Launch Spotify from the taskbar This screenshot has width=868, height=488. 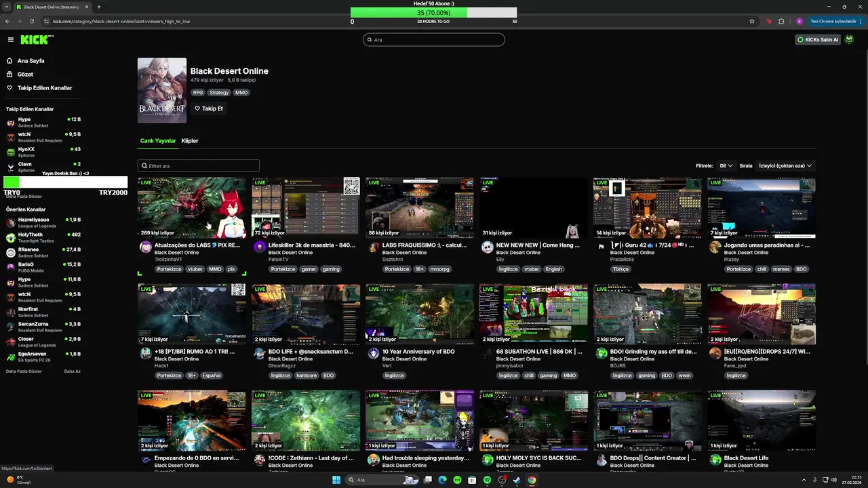487,480
